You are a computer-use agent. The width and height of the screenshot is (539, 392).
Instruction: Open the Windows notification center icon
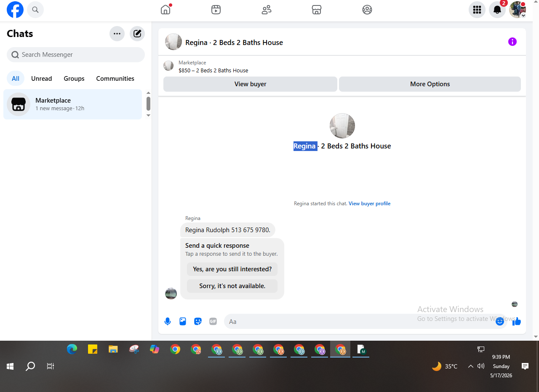tap(525, 366)
